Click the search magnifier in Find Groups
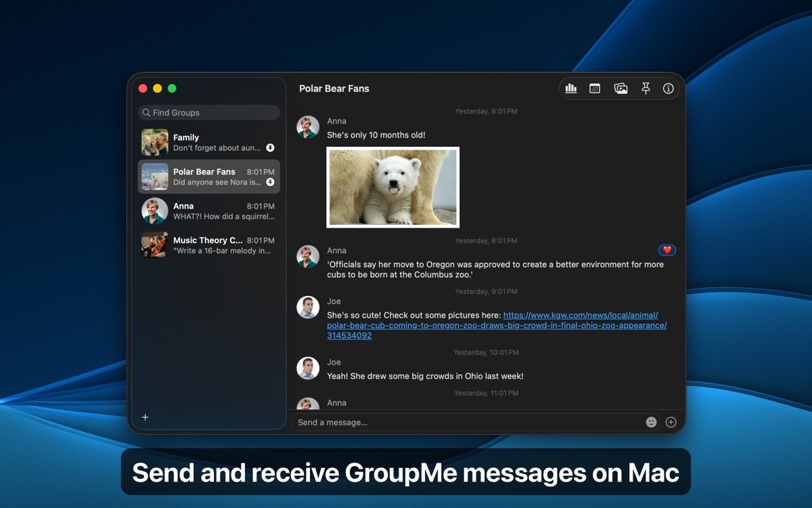The height and width of the screenshot is (508, 812). click(x=146, y=112)
